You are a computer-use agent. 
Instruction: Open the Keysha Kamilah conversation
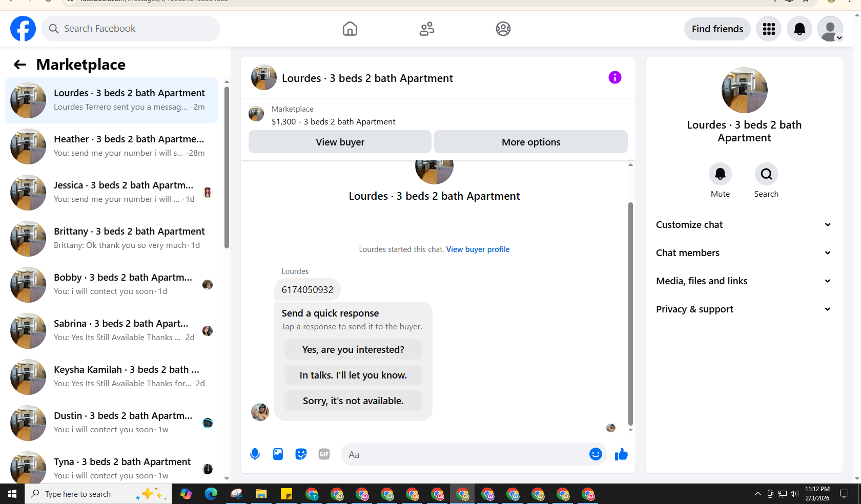(112, 377)
